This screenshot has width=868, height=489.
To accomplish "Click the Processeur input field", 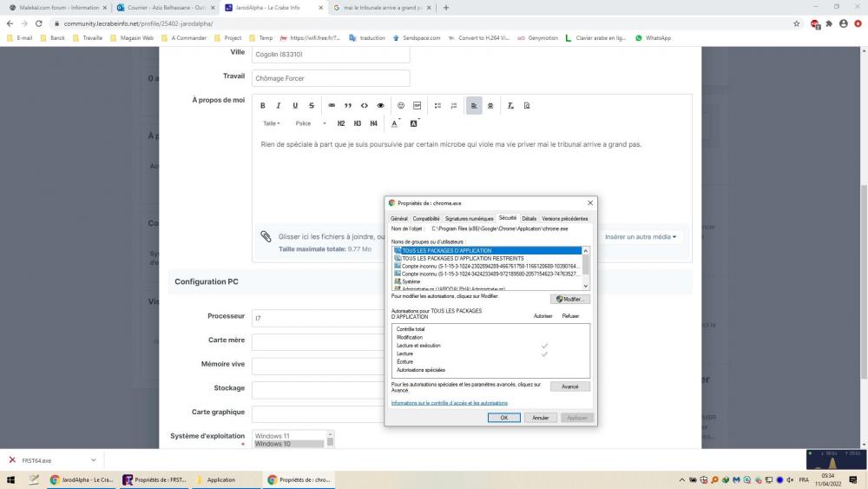I will [317, 318].
